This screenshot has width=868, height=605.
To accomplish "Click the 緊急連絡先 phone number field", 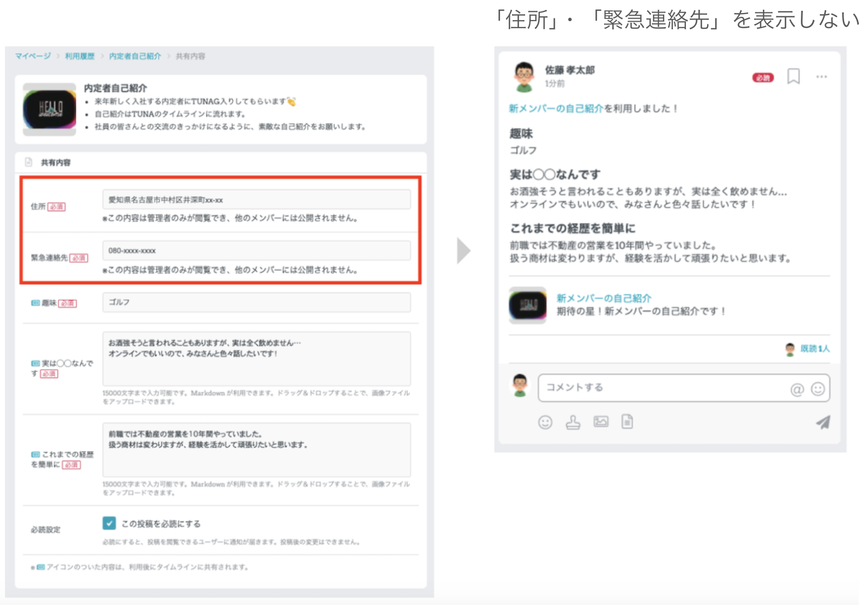I will pyautogui.click(x=256, y=250).
